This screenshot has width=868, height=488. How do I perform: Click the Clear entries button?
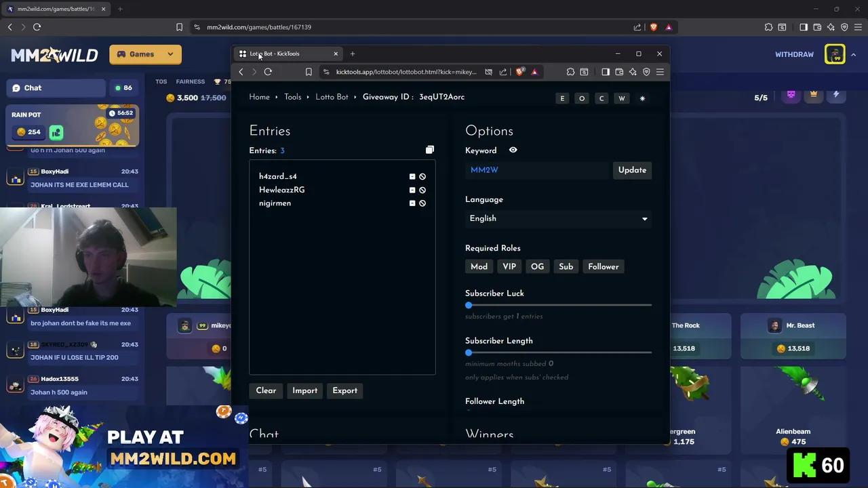point(266,390)
